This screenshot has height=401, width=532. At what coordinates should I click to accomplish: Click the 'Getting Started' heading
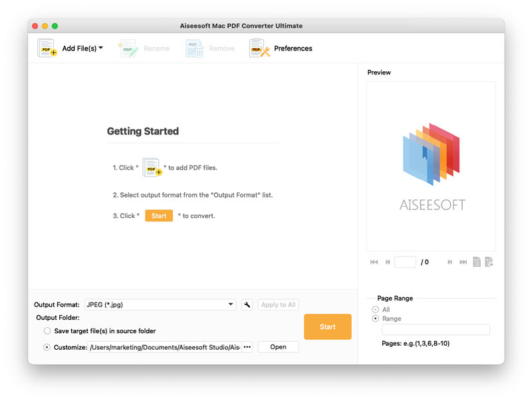(143, 131)
